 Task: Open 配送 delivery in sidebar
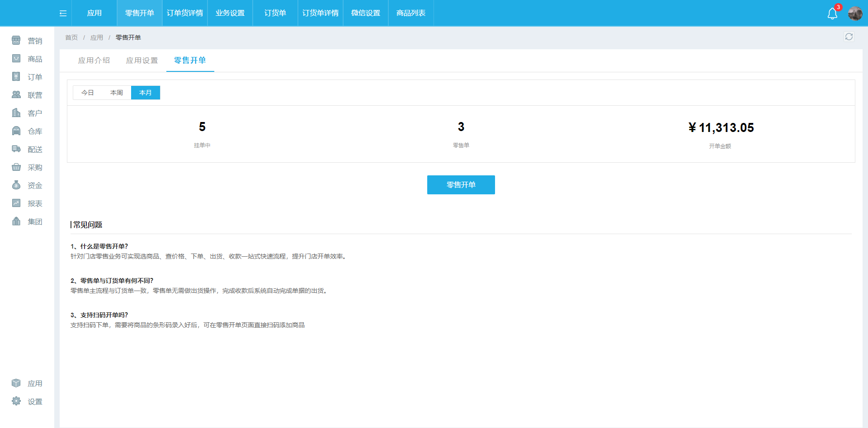click(x=27, y=149)
